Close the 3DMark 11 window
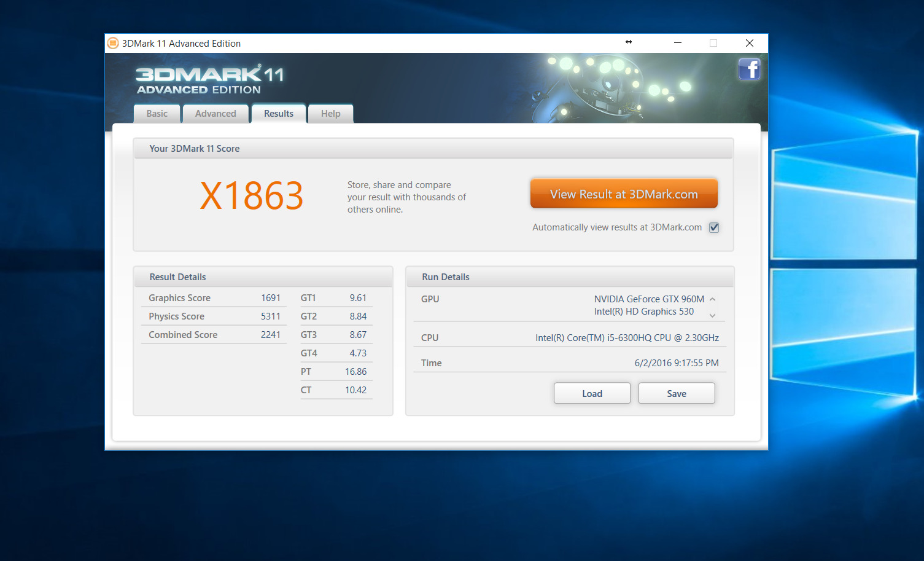 pyautogui.click(x=749, y=43)
